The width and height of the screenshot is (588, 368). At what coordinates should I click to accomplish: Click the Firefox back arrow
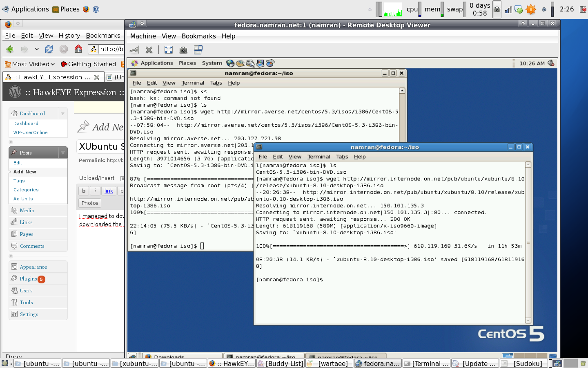(10, 49)
